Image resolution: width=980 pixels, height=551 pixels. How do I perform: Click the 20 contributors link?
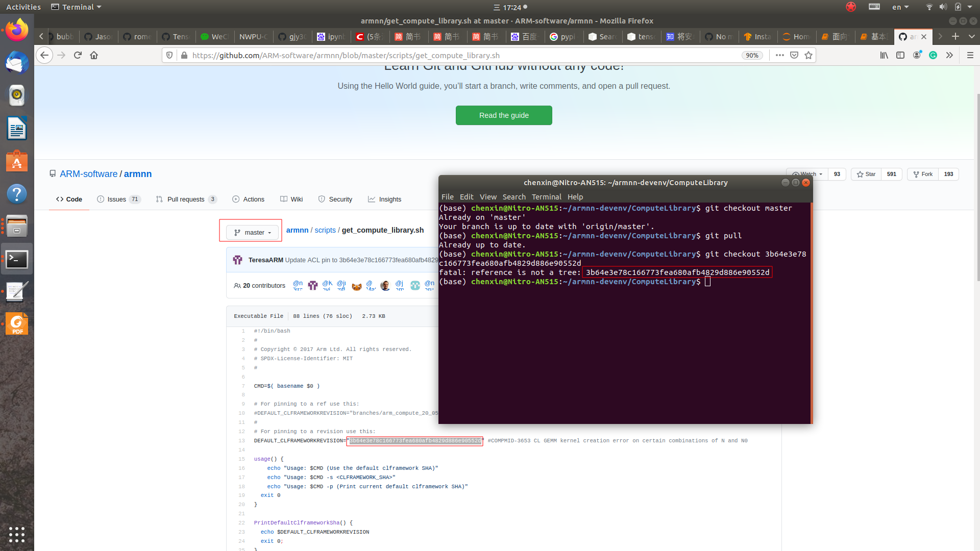tap(259, 286)
